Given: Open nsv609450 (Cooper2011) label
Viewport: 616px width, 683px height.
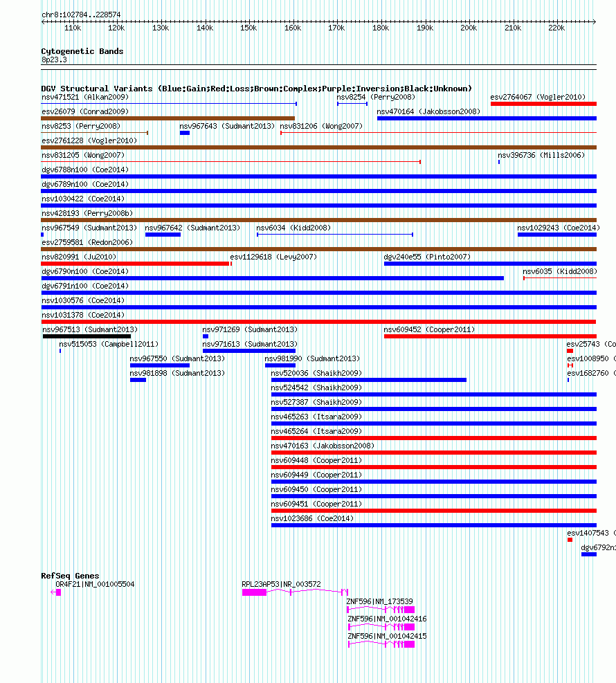Looking at the screenshot, I should [316, 489].
